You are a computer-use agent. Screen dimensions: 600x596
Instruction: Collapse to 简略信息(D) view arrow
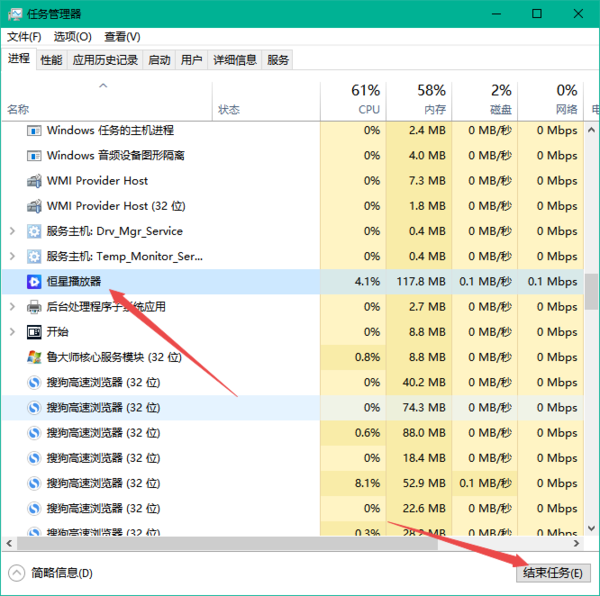(16, 573)
